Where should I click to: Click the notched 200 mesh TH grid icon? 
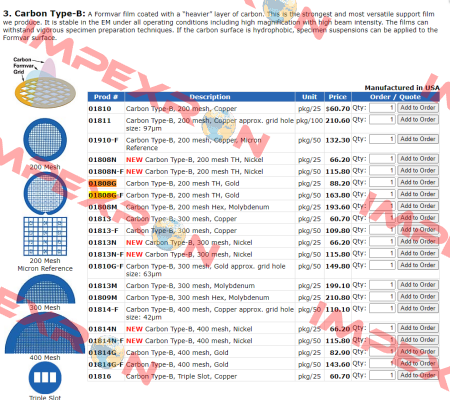tap(45, 193)
